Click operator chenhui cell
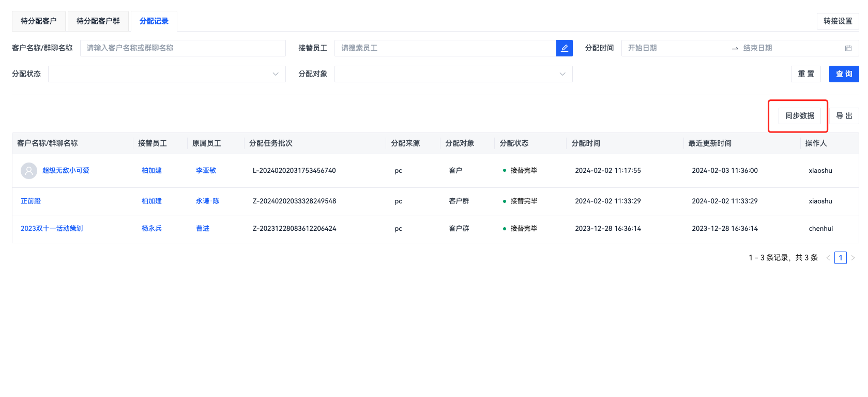Image resolution: width=868 pixels, height=397 pixels. [x=821, y=229]
